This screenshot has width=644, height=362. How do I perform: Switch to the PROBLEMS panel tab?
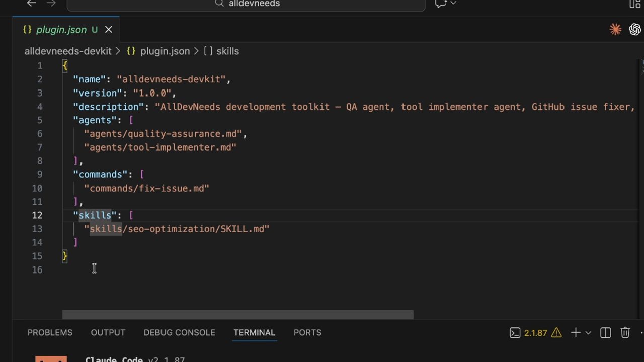tap(50, 333)
